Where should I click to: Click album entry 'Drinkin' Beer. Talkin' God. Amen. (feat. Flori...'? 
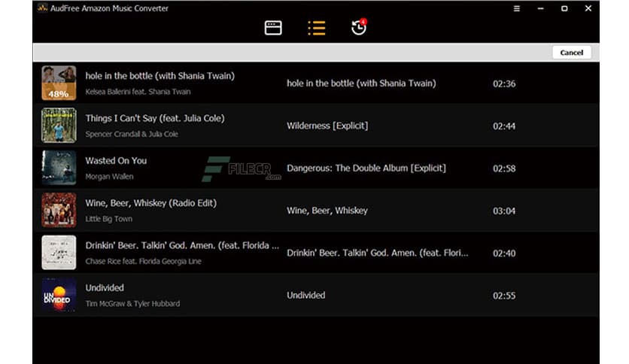[x=377, y=253]
